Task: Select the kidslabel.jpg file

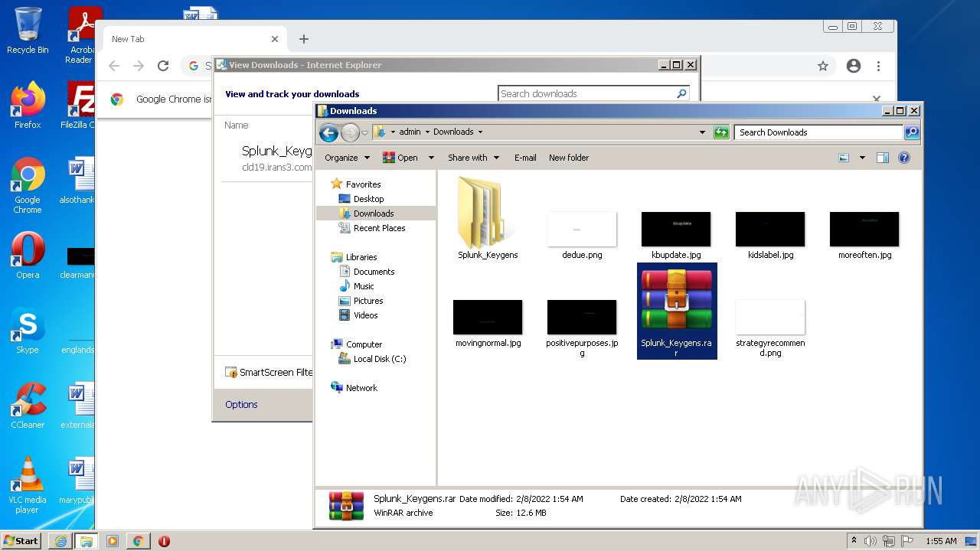Action: pos(770,236)
